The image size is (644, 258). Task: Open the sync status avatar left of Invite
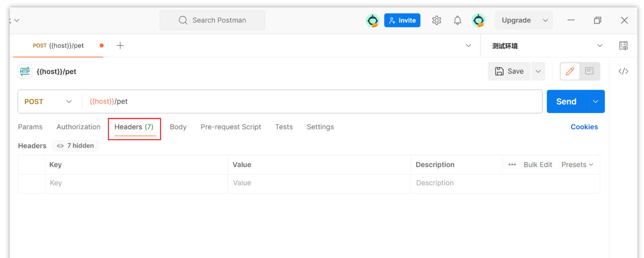pyautogui.click(x=372, y=20)
